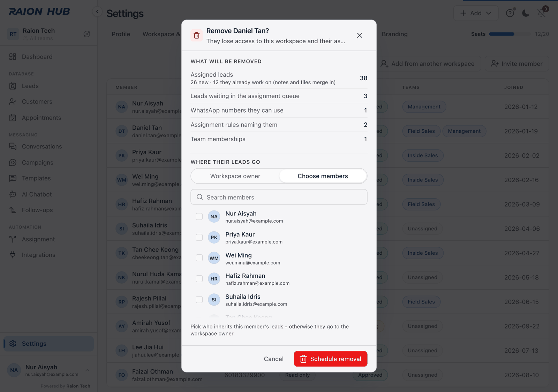Open the Workspace settings tab
This screenshot has width=558, height=392.
[x=161, y=34]
